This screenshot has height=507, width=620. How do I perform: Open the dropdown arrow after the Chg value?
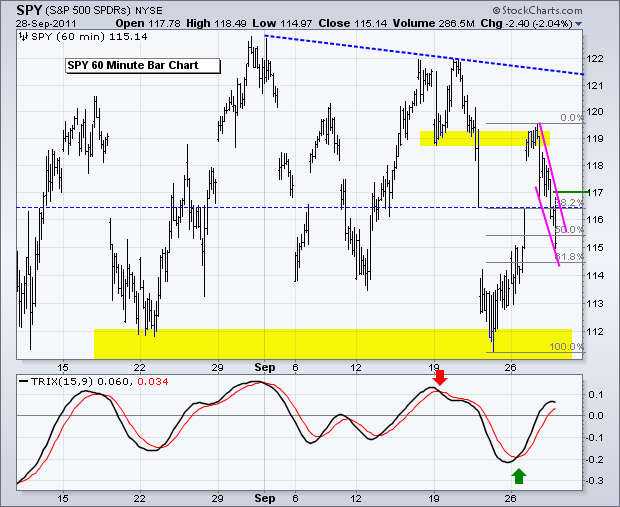578,24
